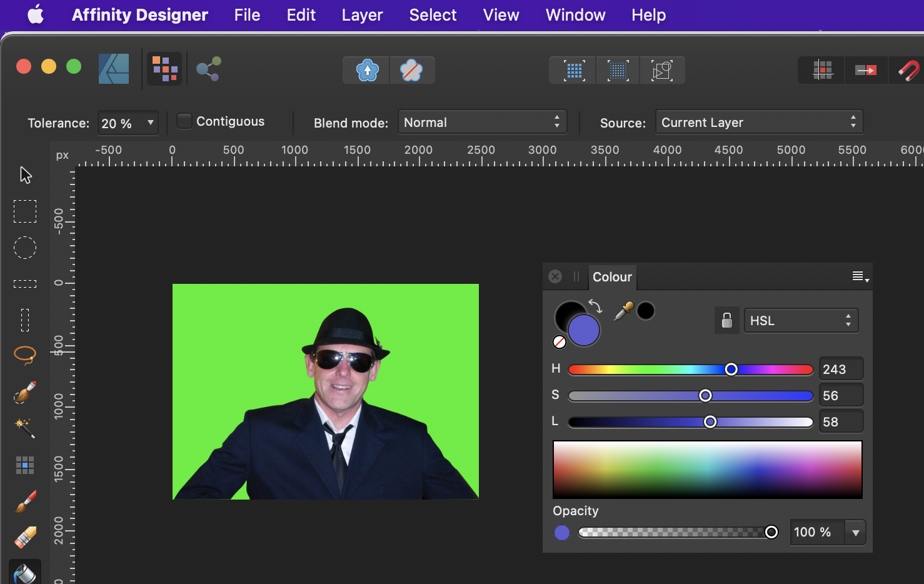The height and width of the screenshot is (584, 924).
Task: Select the Rectangular Marquee tool
Action: coord(25,211)
